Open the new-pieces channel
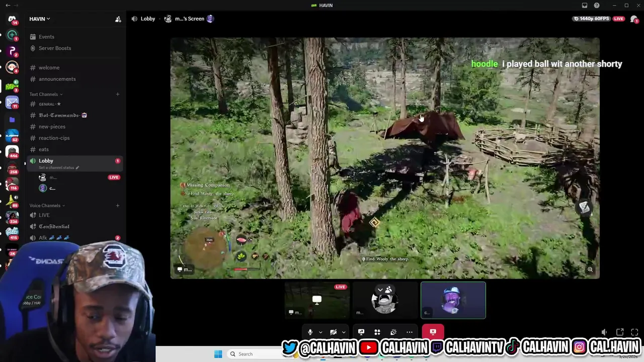Screen dimensions: 644x362 tap(52, 127)
